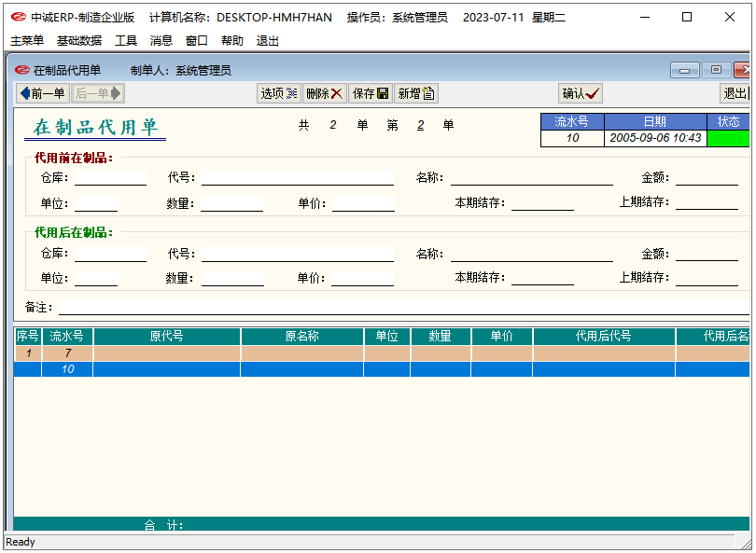The height and width of the screenshot is (553, 756).
Task: Click the 单位 field under 代用后在制品
Action: pyautogui.click(x=96, y=278)
